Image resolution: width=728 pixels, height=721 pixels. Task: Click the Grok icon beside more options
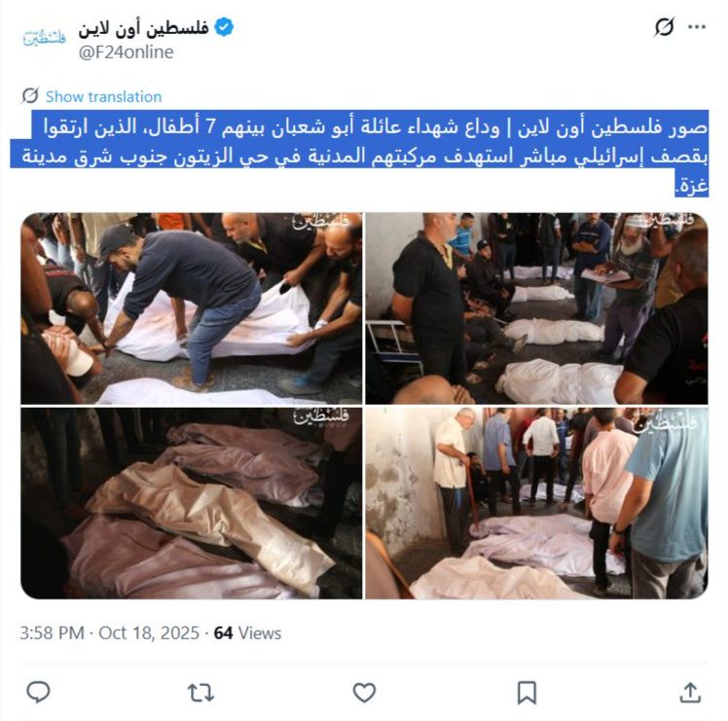point(664,27)
